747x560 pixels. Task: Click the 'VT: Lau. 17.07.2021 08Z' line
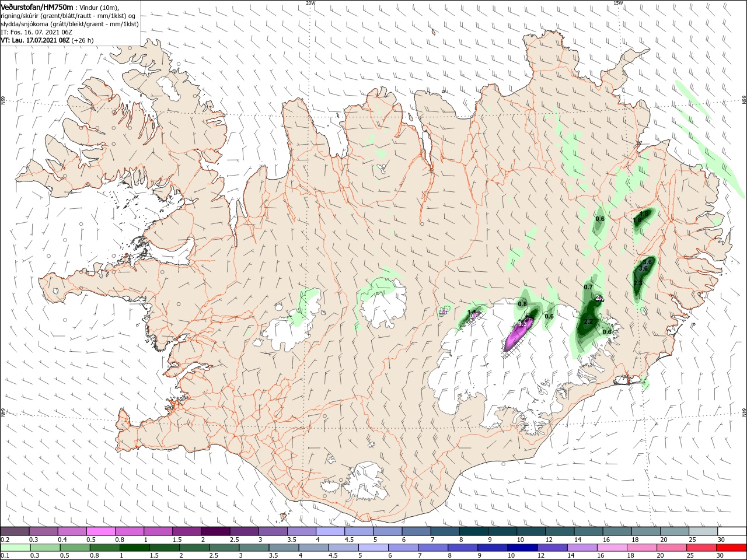pos(36,40)
